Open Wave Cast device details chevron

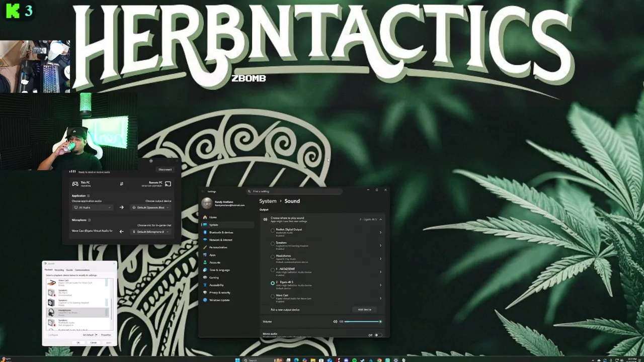[x=380, y=298]
